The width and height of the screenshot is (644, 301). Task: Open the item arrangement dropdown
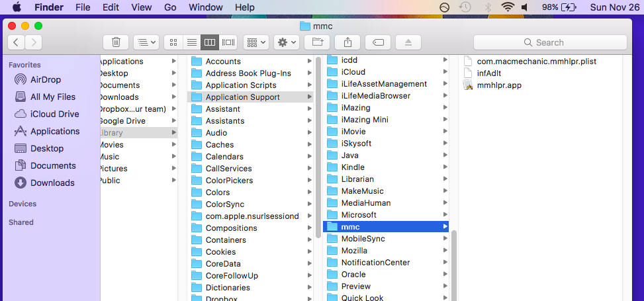coord(256,42)
